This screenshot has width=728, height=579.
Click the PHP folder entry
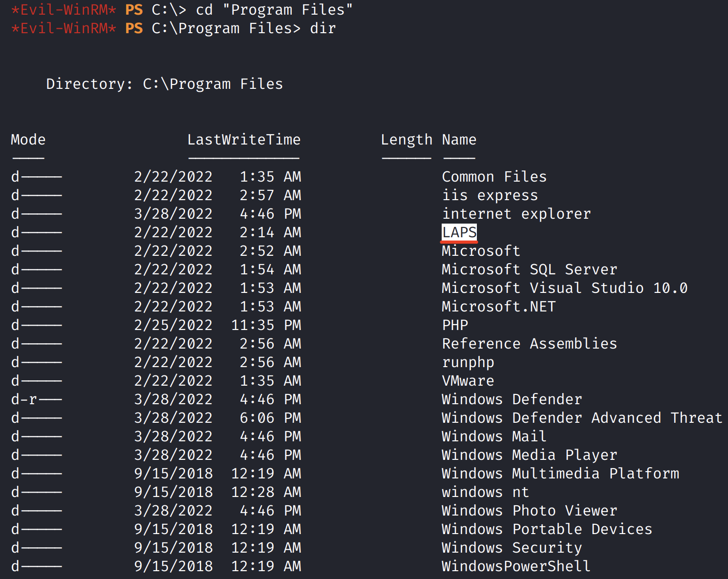point(455,325)
